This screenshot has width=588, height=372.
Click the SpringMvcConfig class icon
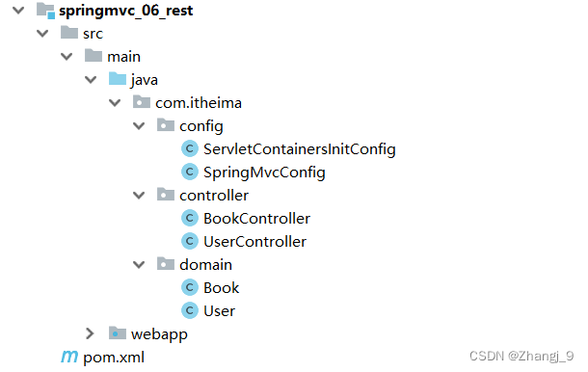[190, 173]
